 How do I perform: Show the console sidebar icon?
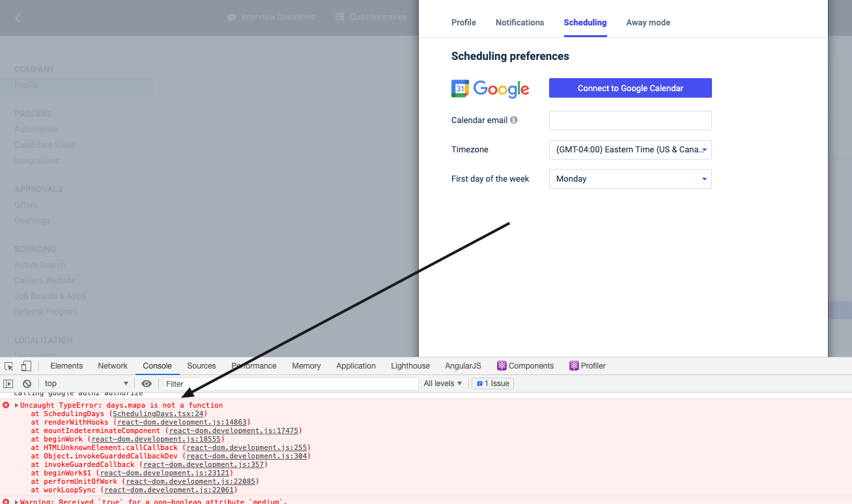point(8,384)
